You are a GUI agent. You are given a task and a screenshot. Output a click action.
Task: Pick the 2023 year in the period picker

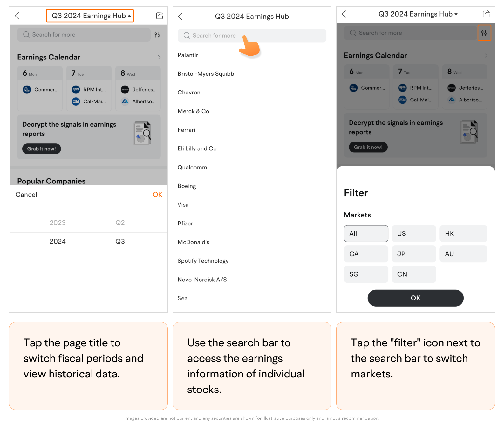58,223
